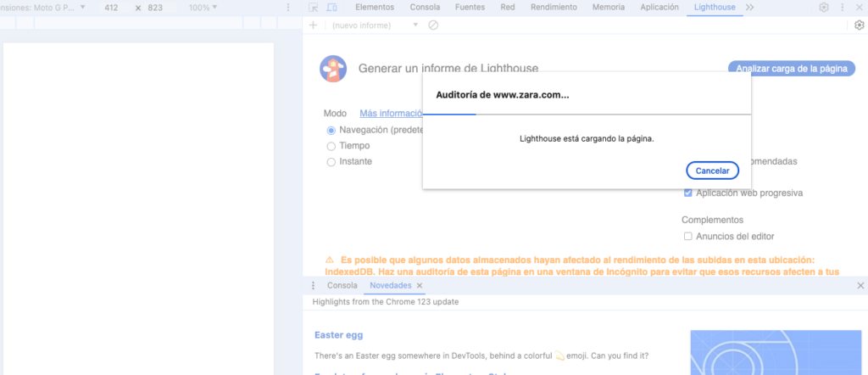Edit the viewport width field 412

coord(111,8)
